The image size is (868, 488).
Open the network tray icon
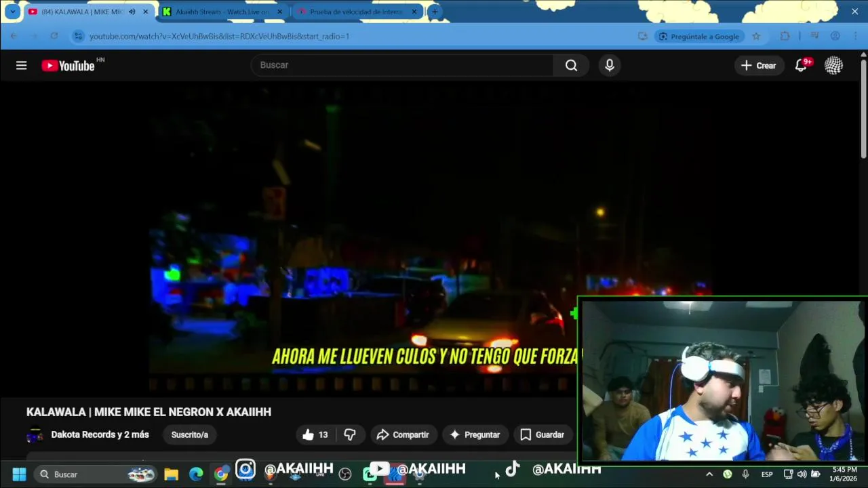[788, 474]
